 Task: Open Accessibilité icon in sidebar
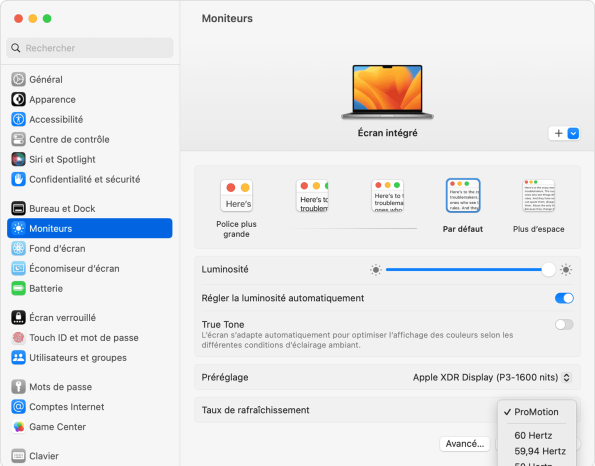[x=18, y=120]
